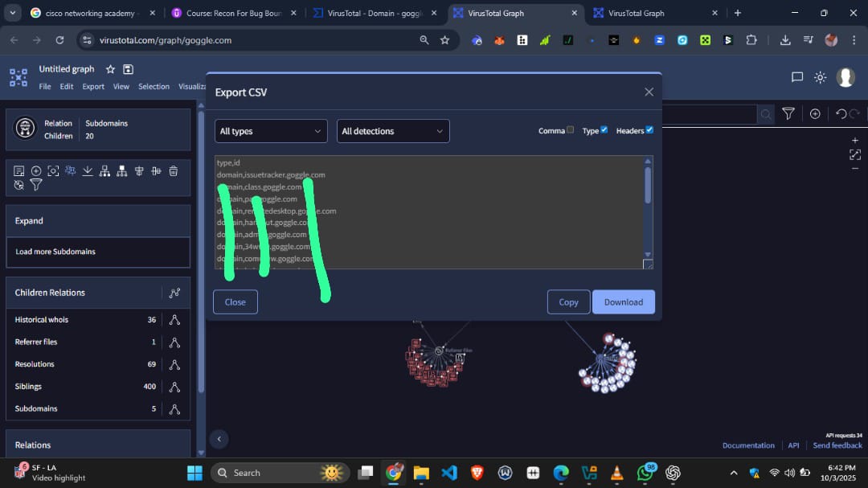Fit graph to screen icon
The width and height of the screenshot is (868, 488).
pos(855,155)
